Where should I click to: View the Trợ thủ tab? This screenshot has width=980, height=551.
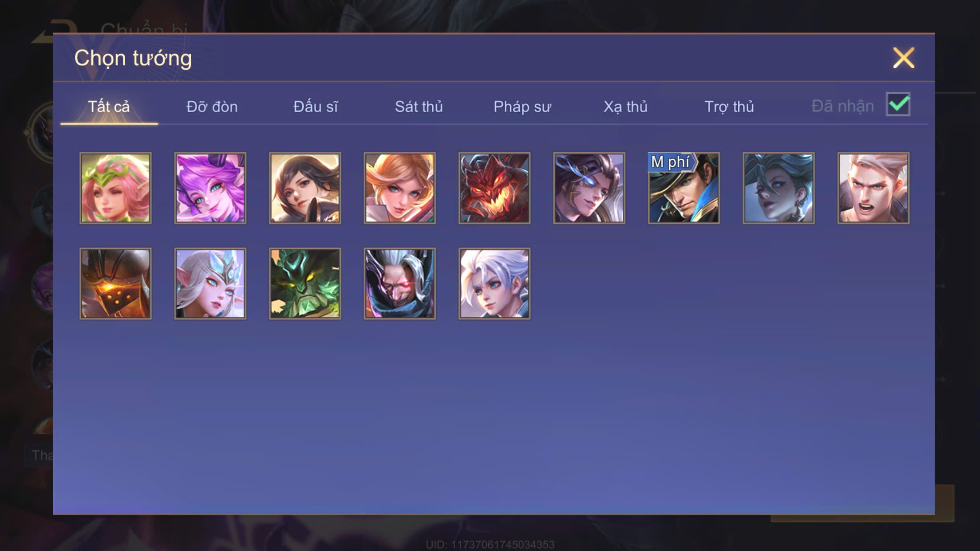click(729, 107)
